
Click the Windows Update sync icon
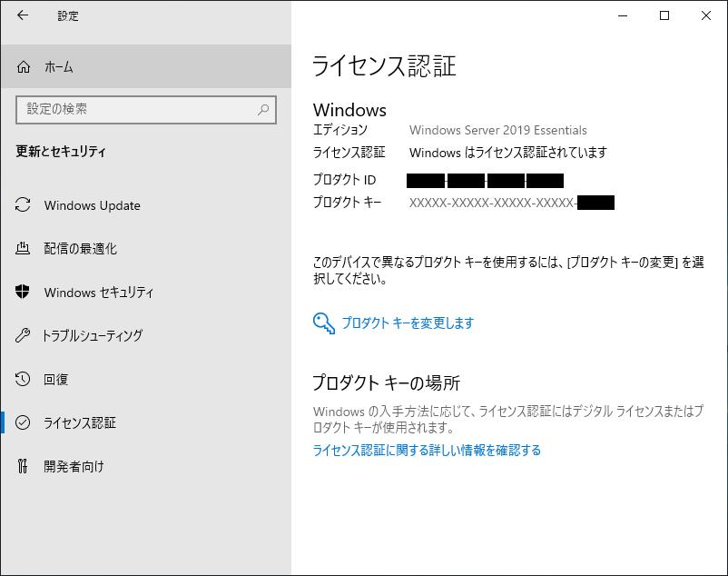[x=23, y=204]
